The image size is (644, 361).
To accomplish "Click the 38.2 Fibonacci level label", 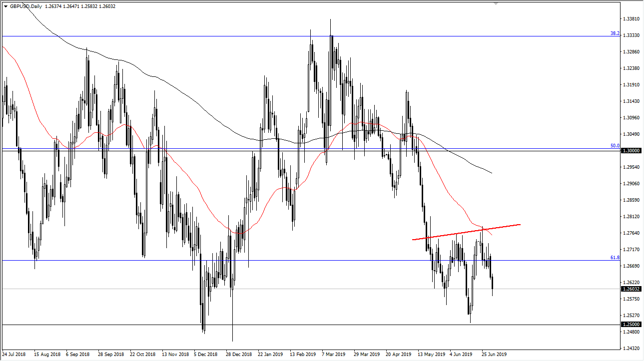I will (615, 33).
